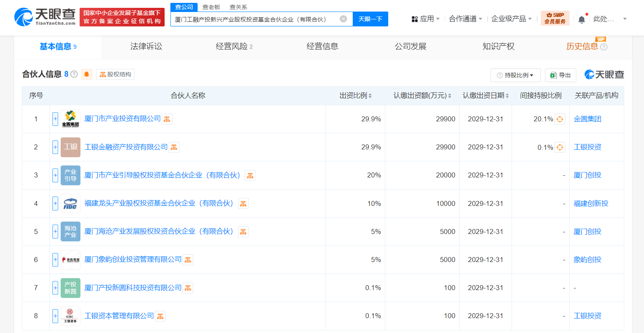Open the notification bell in header
Screen dimensions: 644x333
point(582,19)
